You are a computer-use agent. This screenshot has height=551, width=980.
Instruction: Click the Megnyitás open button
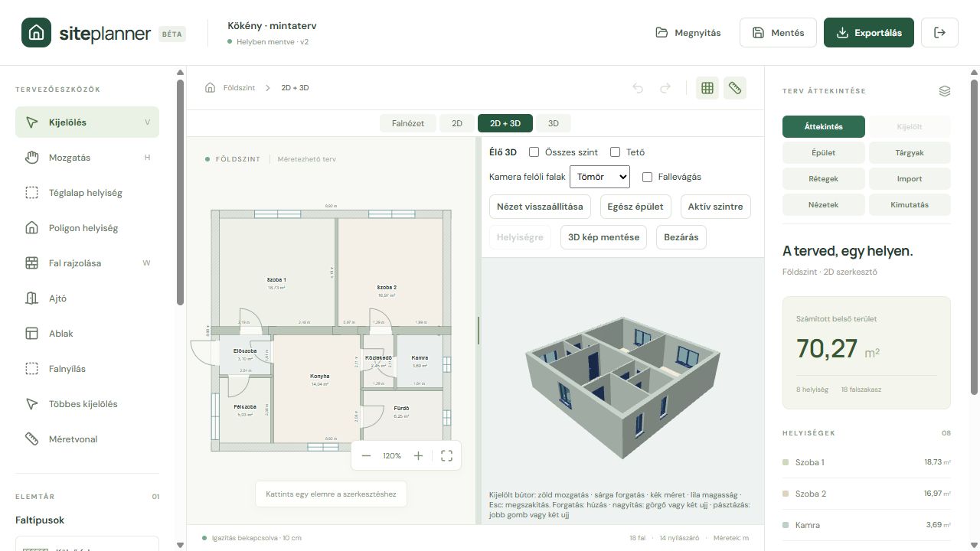pos(688,33)
